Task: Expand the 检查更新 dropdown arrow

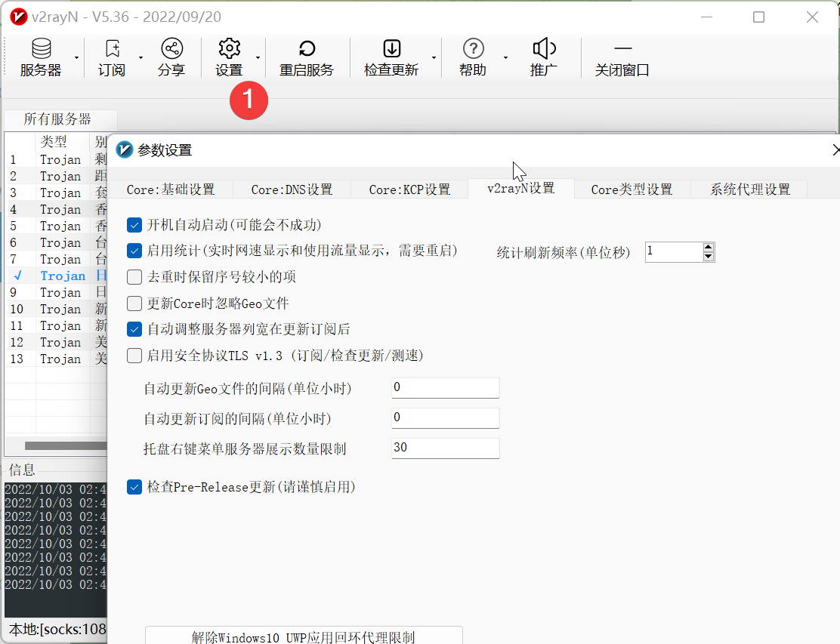Action: click(x=434, y=58)
